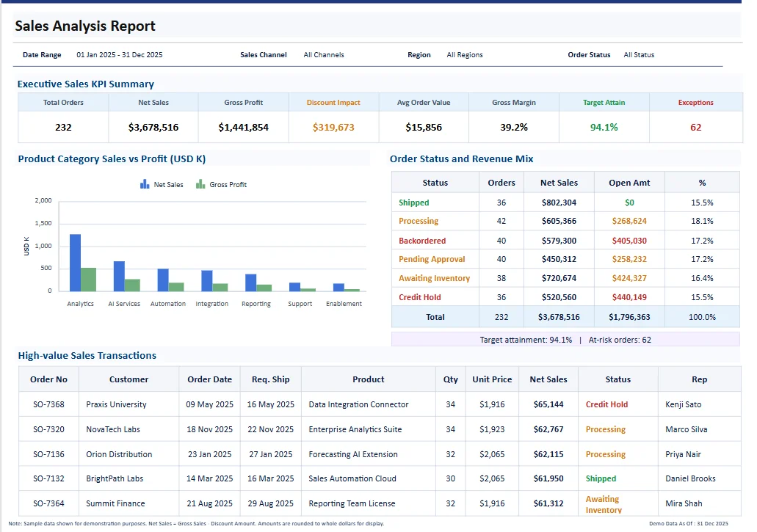The height and width of the screenshot is (532, 757).
Task: Select the Integration category axis label
Action: point(212,304)
